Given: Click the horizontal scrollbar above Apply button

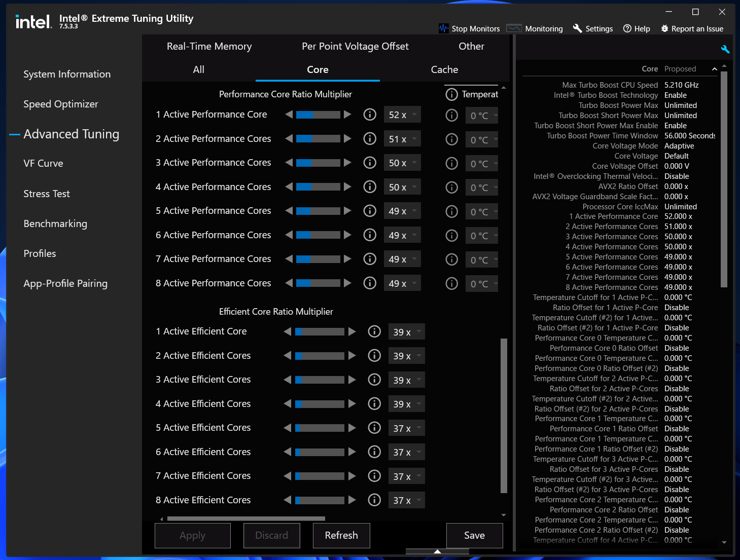Looking at the screenshot, I should pos(246,518).
